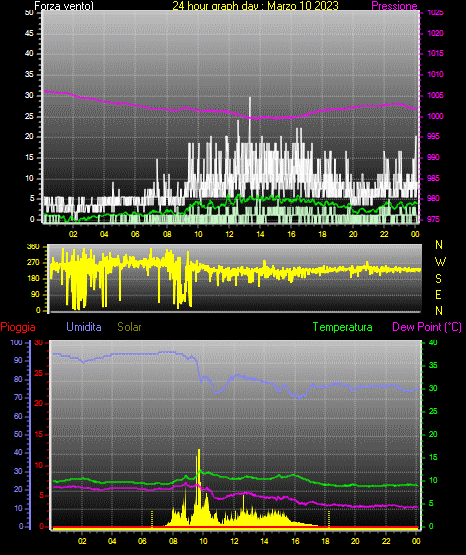466x555 pixels.
Task: Click the Pressione legend label
Action: pos(394,6)
